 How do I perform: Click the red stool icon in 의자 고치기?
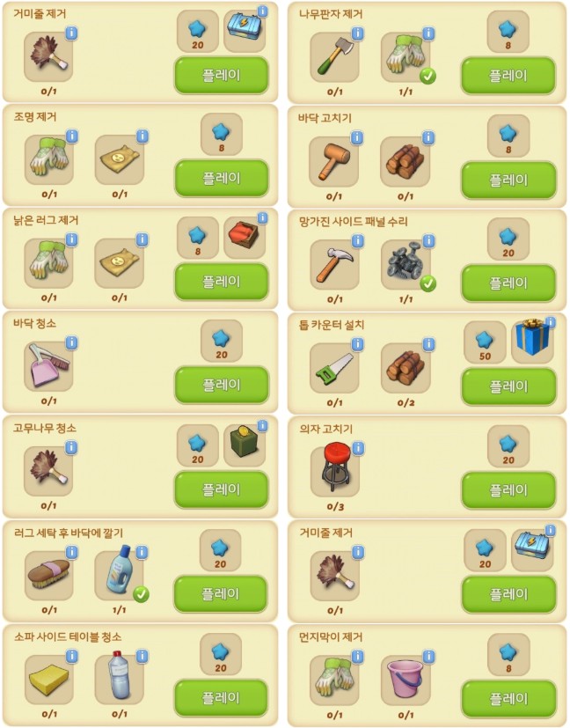334,470
